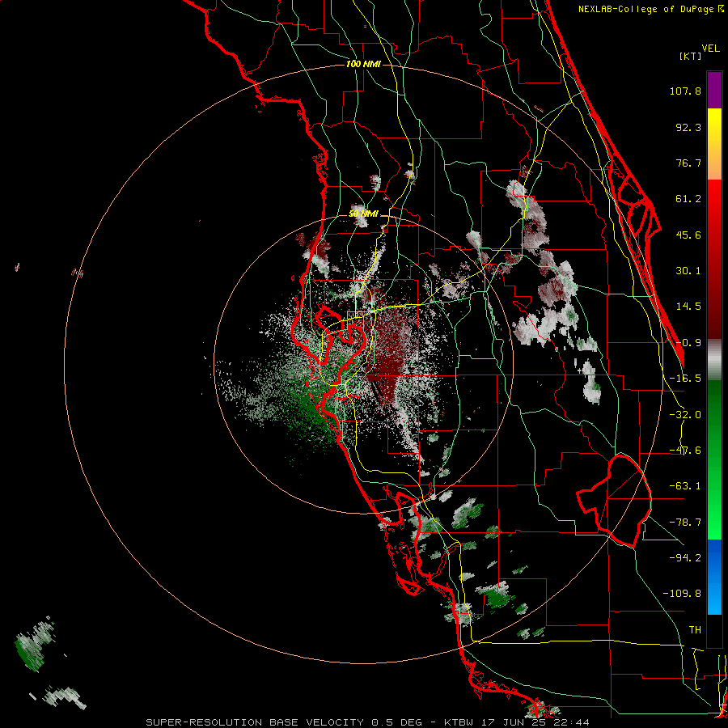Select the 76.7 scale label
Viewport: 728px width, 728px height.
(x=688, y=163)
